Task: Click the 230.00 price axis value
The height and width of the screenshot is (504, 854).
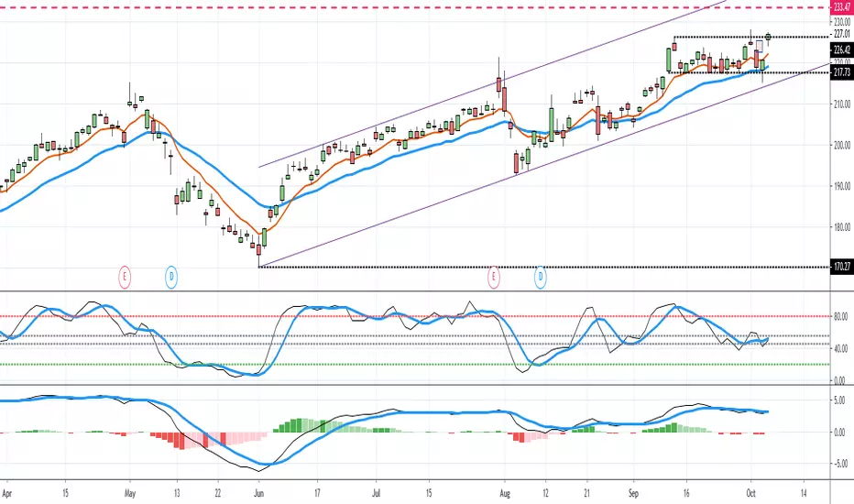Action: 842,22
